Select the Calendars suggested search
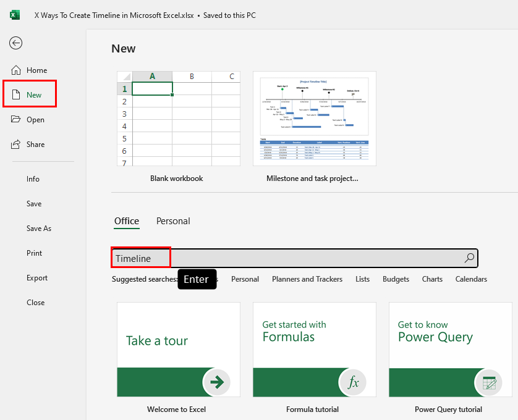Screen dimensions: 518x420 [x=471, y=279]
